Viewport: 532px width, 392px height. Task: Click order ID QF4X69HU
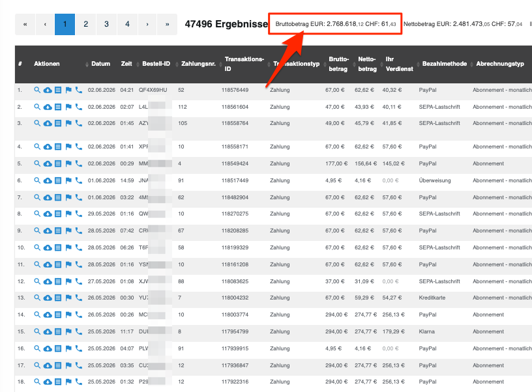click(153, 90)
